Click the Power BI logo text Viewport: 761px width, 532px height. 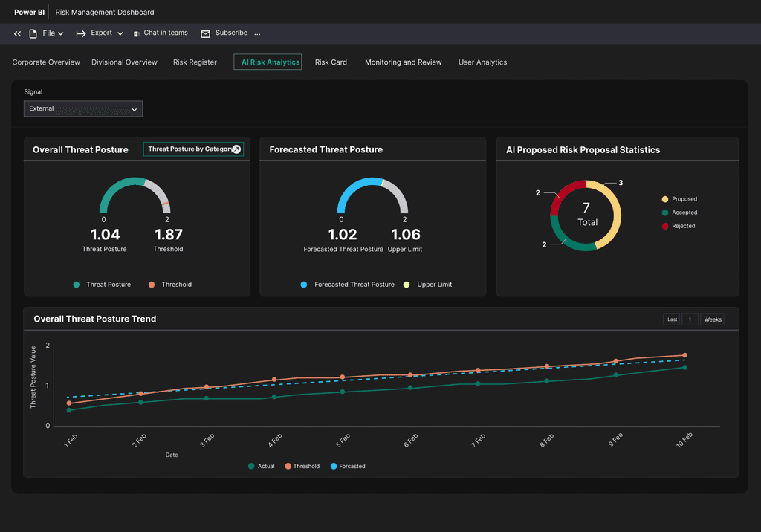click(x=28, y=13)
